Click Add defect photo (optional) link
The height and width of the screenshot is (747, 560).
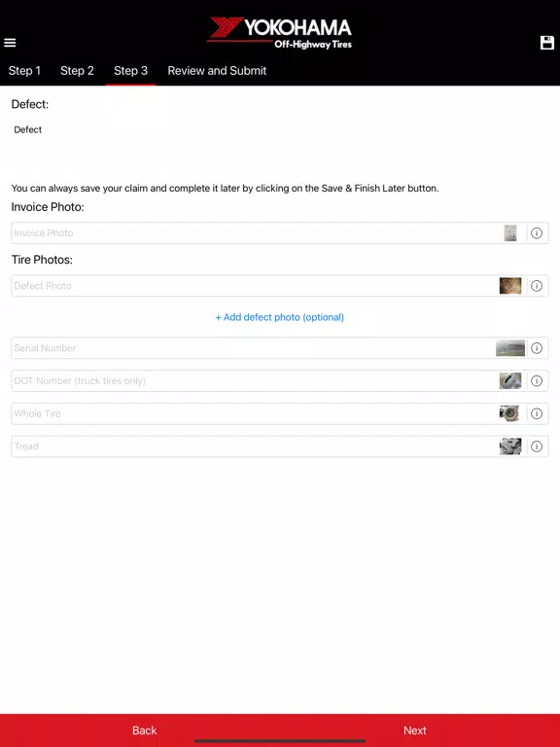click(x=280, y=317)
